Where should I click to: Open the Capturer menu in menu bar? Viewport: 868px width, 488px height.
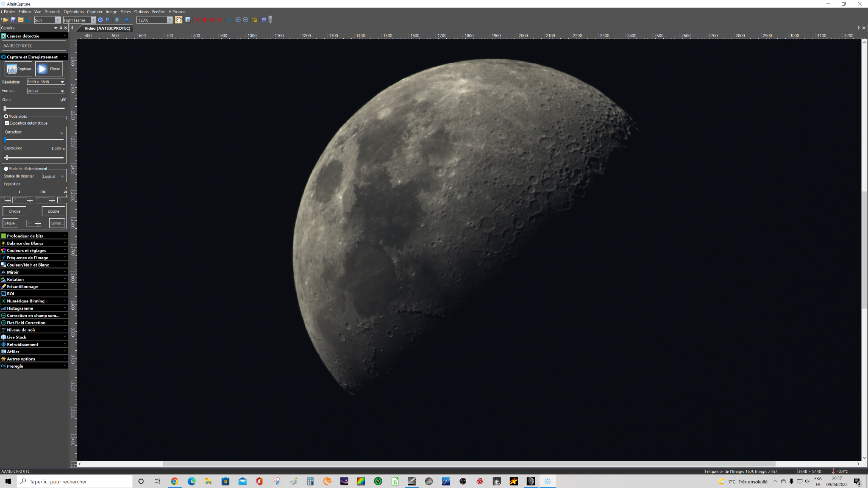[x=95, y=12]
